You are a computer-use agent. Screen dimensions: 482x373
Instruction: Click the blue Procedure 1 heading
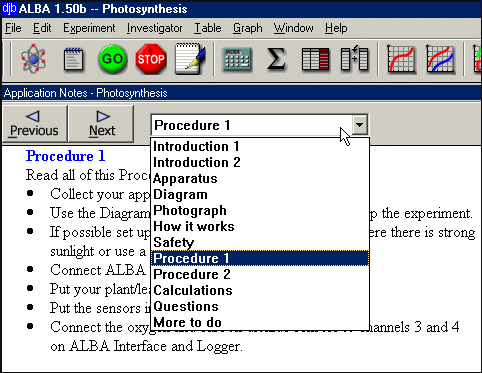click(66, 156)
